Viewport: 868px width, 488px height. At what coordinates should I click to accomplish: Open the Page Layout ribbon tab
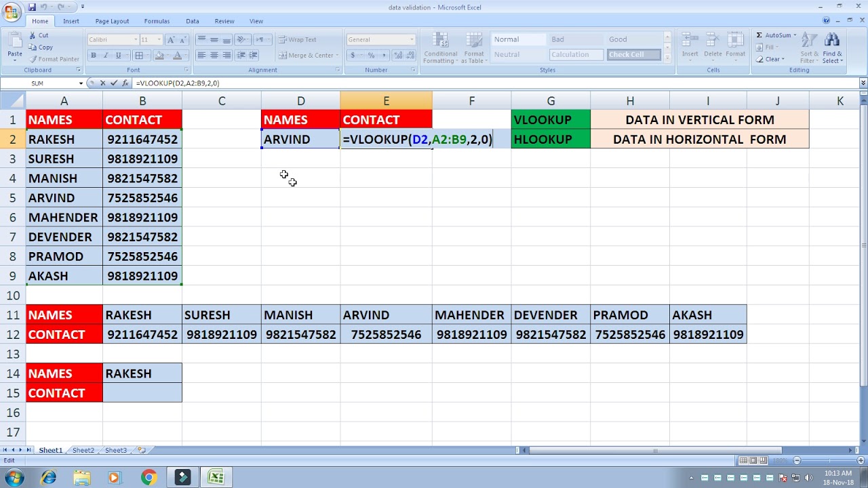tap(112, 21)
